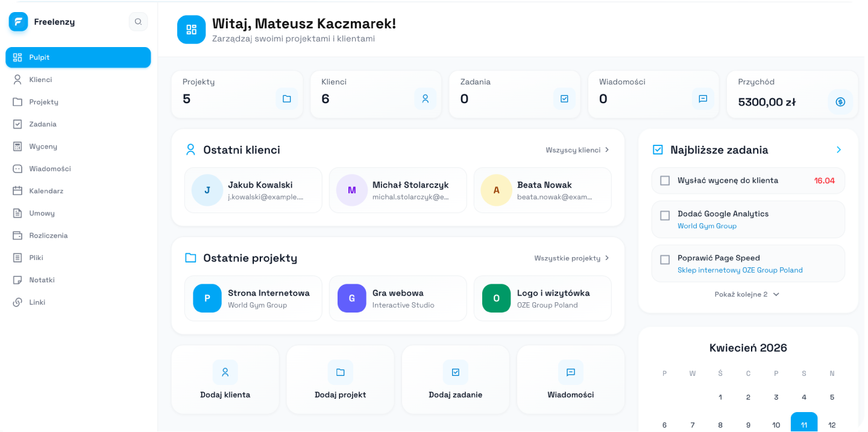Click the checkmark icon on the Zadania card
The width and height of the screenshot is (868, 432).
[564, 98]
